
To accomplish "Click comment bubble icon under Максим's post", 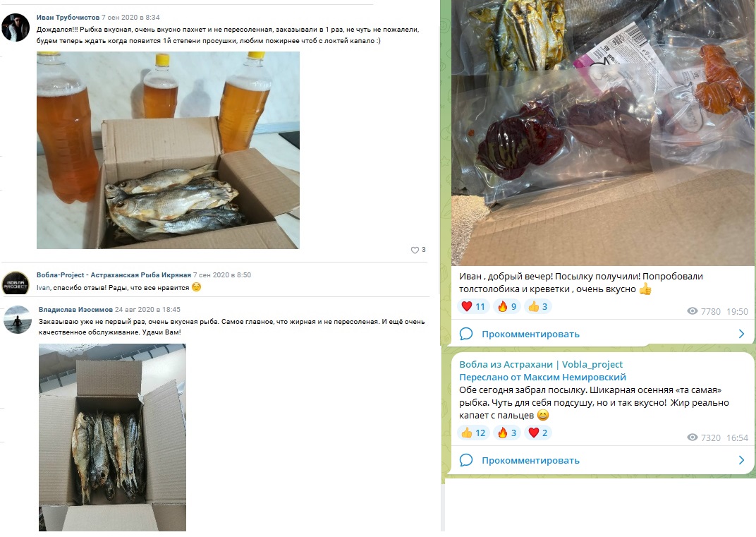I will (x=465, y=460).
